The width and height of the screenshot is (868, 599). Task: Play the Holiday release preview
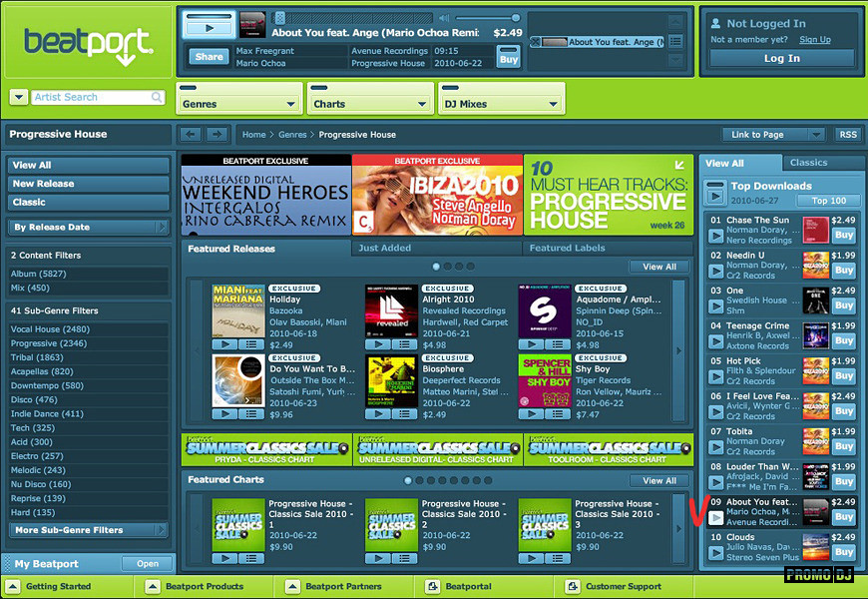click(x=224, y=344)
